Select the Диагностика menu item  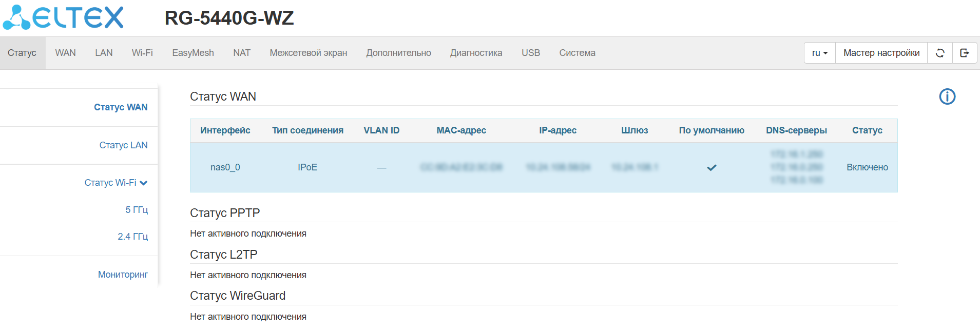pyautogui.click(x=476, y=53)
